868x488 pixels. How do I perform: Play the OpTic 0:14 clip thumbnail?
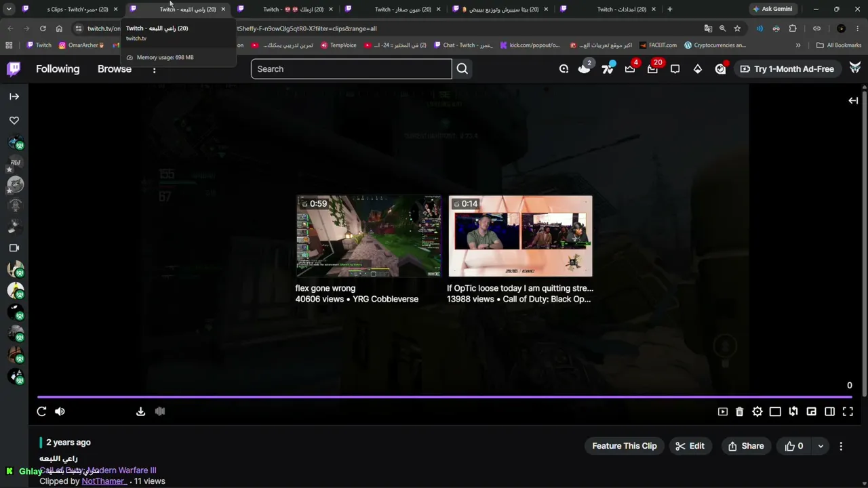(520, 236)
